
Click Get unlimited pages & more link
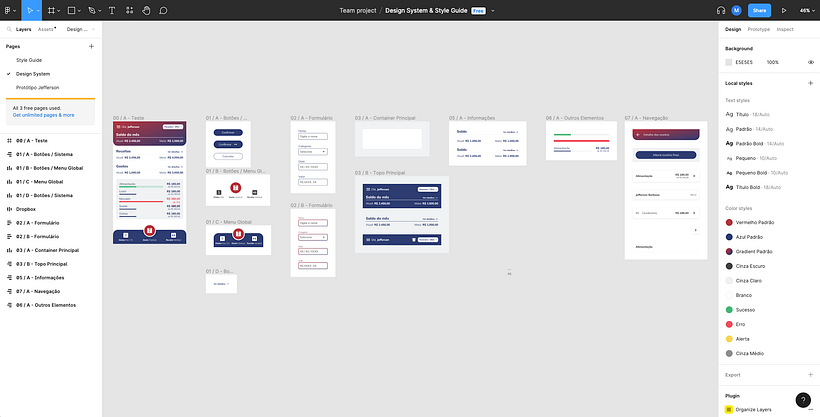[43, 115]
